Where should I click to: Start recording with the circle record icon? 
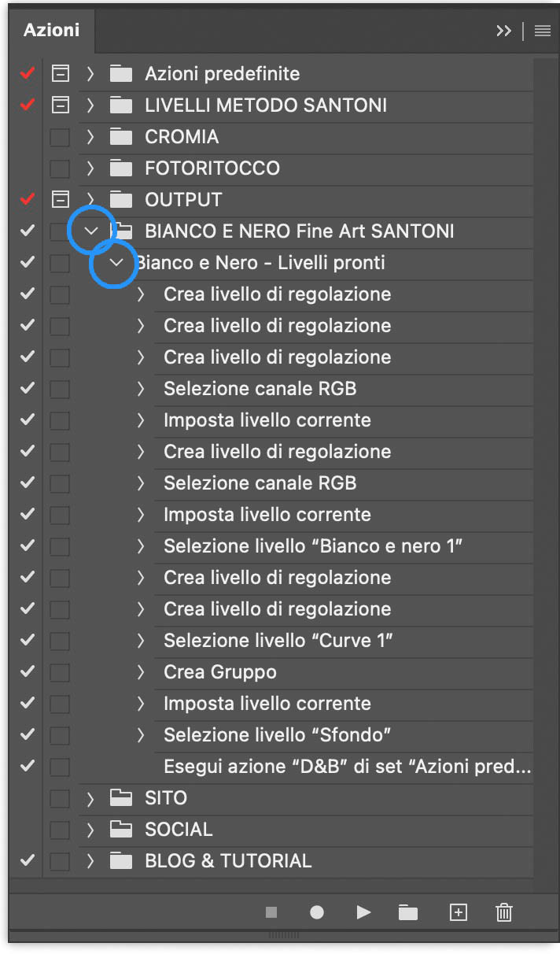pos(317,912)
